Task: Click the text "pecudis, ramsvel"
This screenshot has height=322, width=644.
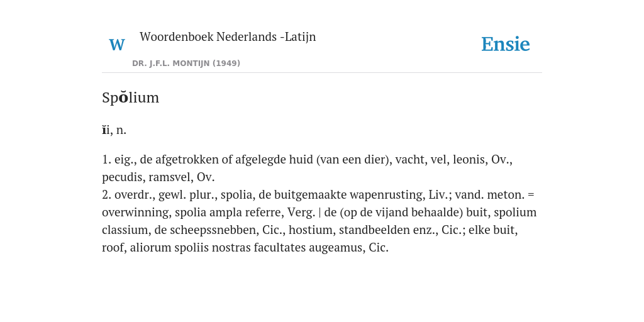Action: [147, 177]
